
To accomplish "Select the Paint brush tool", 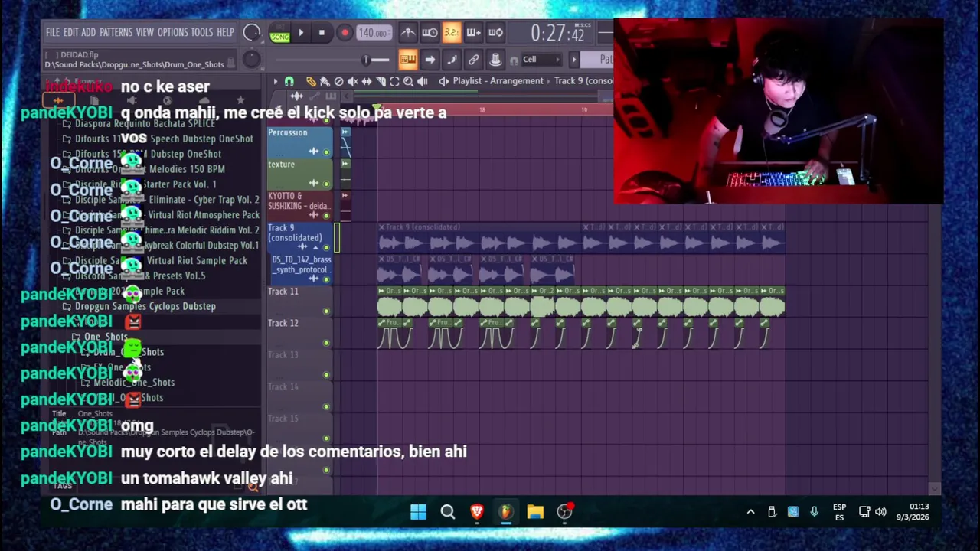I will click(325, 81).
